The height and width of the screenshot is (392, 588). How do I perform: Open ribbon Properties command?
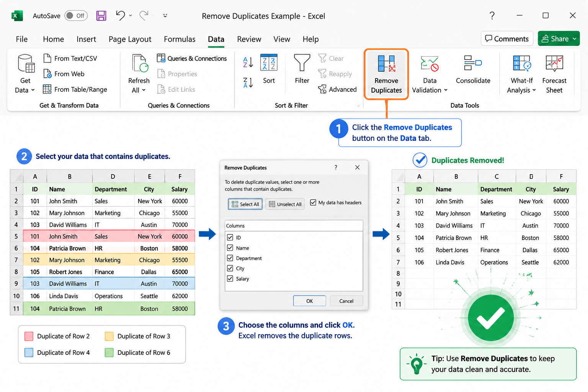pos(177,73)
